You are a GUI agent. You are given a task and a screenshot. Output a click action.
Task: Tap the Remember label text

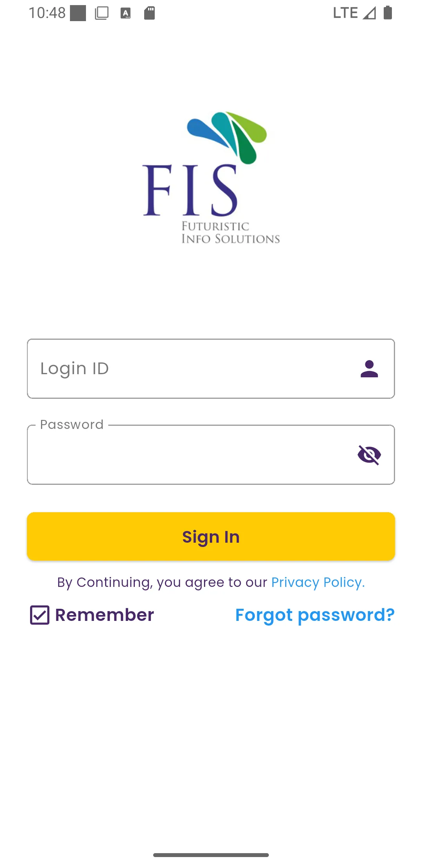104,615
